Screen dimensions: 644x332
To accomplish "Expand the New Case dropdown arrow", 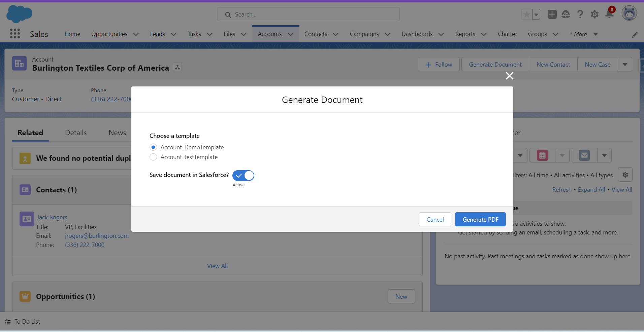I will pos(625,64).
